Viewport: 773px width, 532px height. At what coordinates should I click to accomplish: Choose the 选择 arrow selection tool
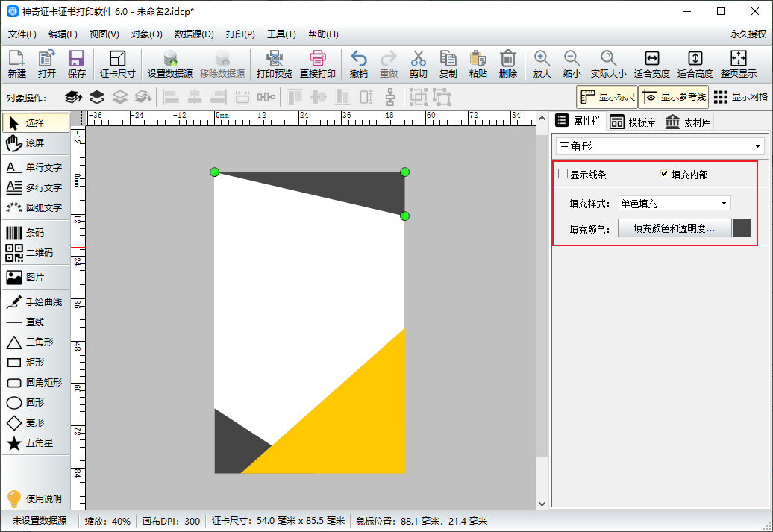click(x=36, y=123)
